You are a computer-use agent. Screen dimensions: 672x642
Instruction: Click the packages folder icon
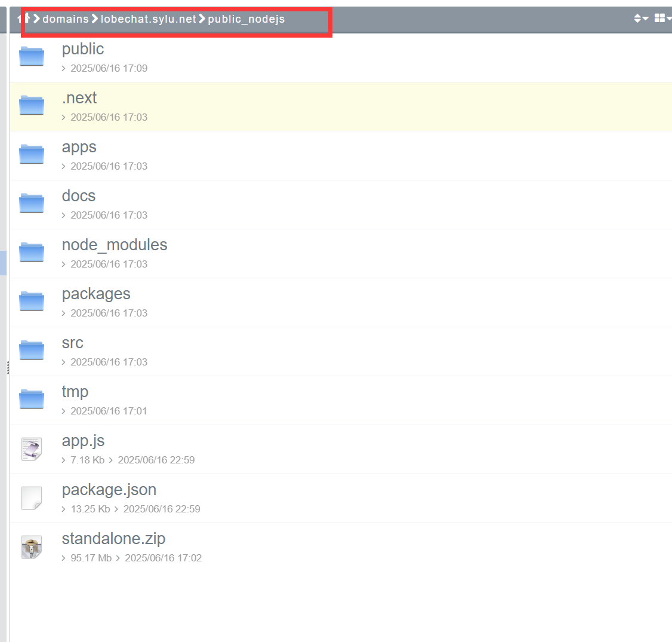[x=32, y=300]
